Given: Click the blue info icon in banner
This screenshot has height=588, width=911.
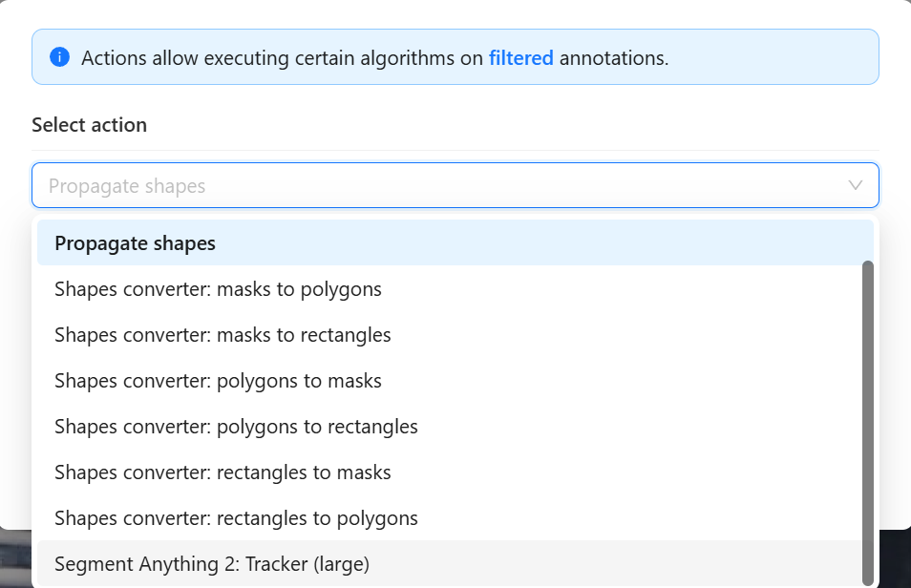Looking at the screenshot, I should click(x=59, y=57).
